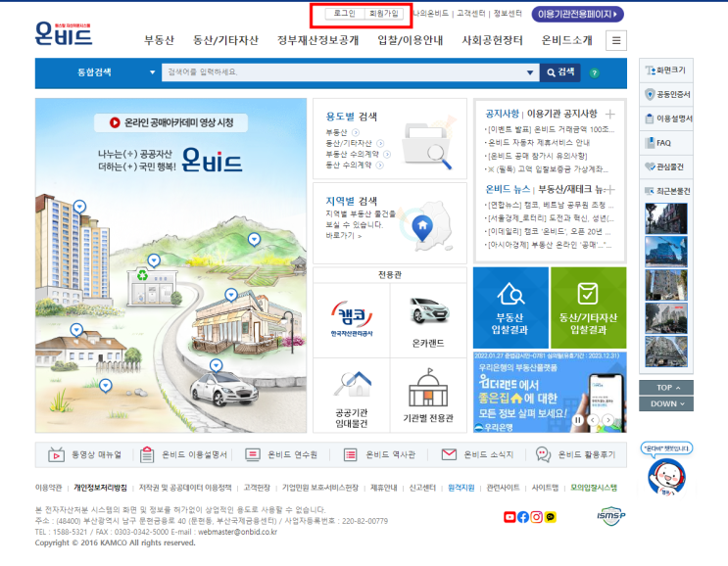Viewport: 728px width, 566px height.
Task: Open the 동산/기타자산 menu
Action: (225, 40)
